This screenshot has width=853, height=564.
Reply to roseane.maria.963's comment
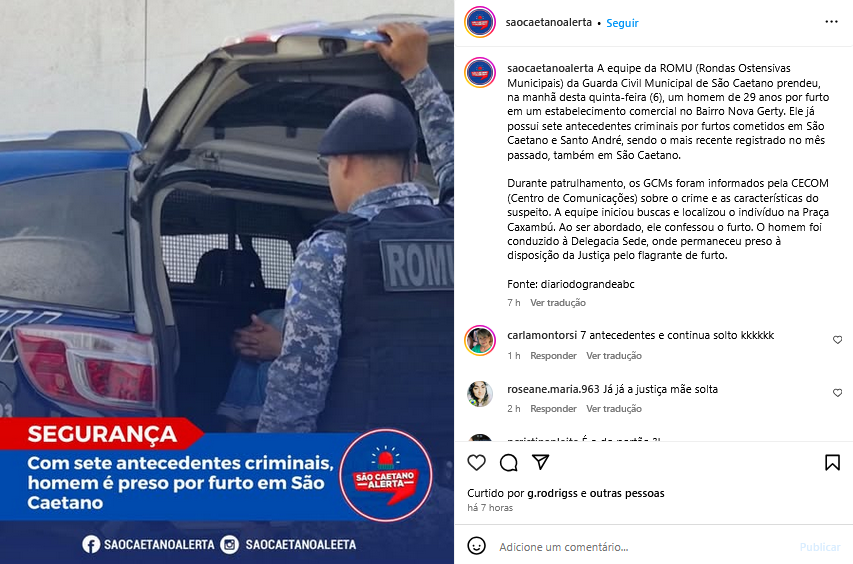click(553, 408)
